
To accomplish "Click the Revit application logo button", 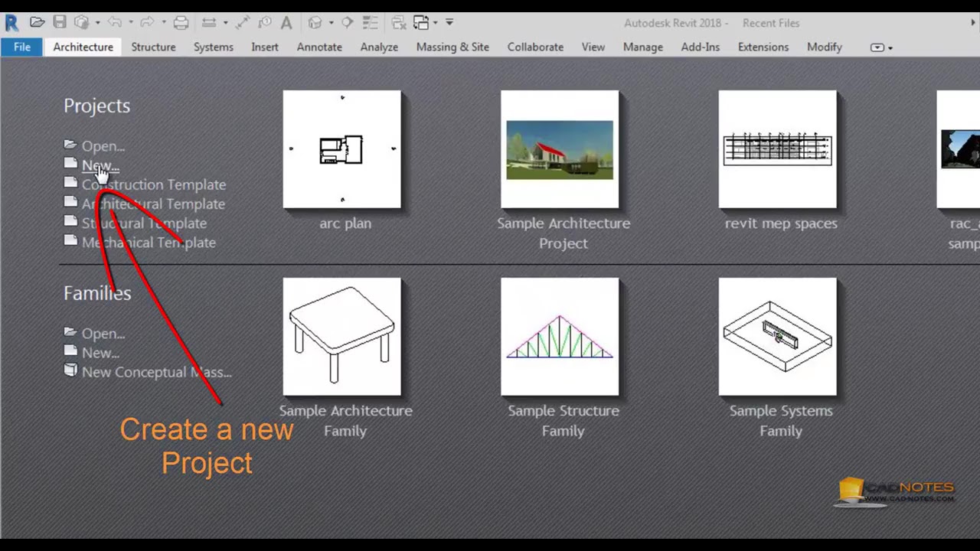I will tap(11, 23).
